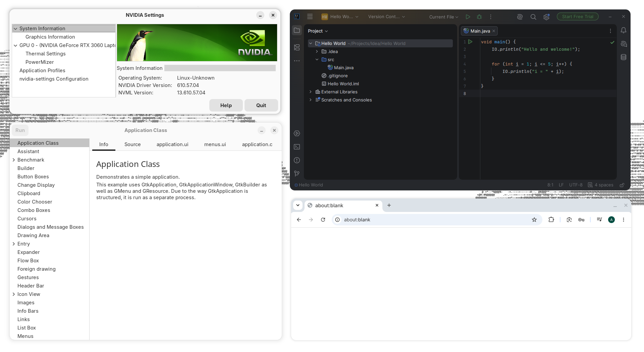Expand the External Libraries node

tap(311, 92)
